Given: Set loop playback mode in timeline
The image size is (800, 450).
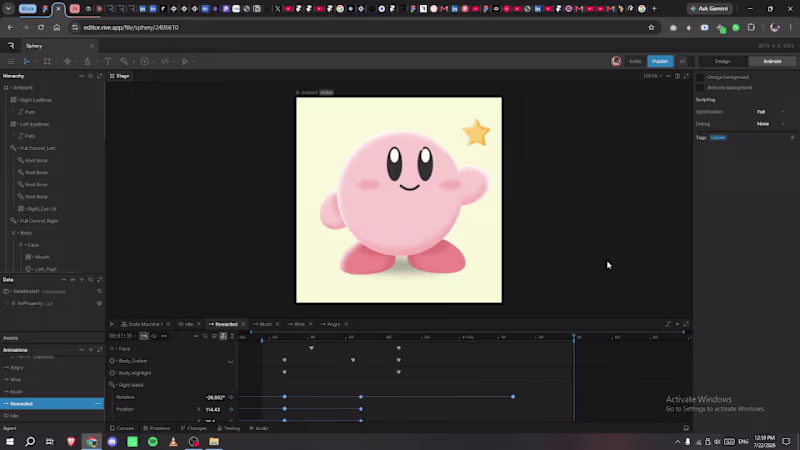Looking at the screenshot, I should [x=154, y=336].
